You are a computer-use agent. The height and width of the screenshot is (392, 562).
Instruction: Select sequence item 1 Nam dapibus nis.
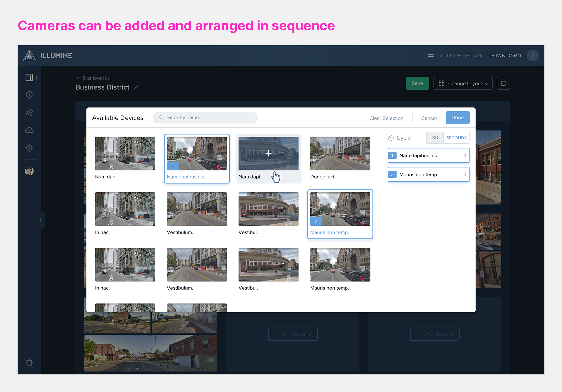tap(429, 155)
